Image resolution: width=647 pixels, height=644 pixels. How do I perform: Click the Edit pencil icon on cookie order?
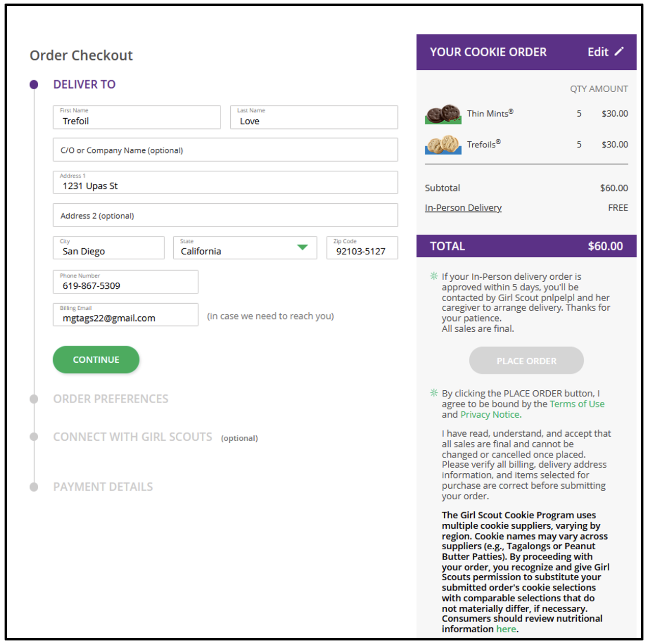click(620, 51)
